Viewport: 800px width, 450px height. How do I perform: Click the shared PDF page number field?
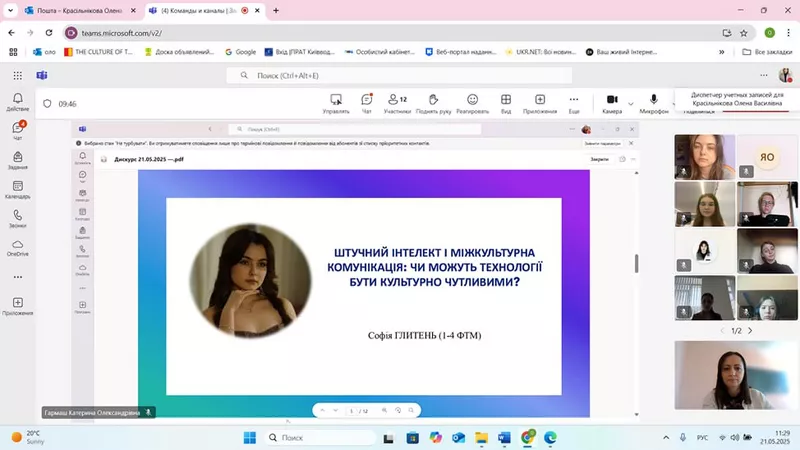[x=352, y=411]
